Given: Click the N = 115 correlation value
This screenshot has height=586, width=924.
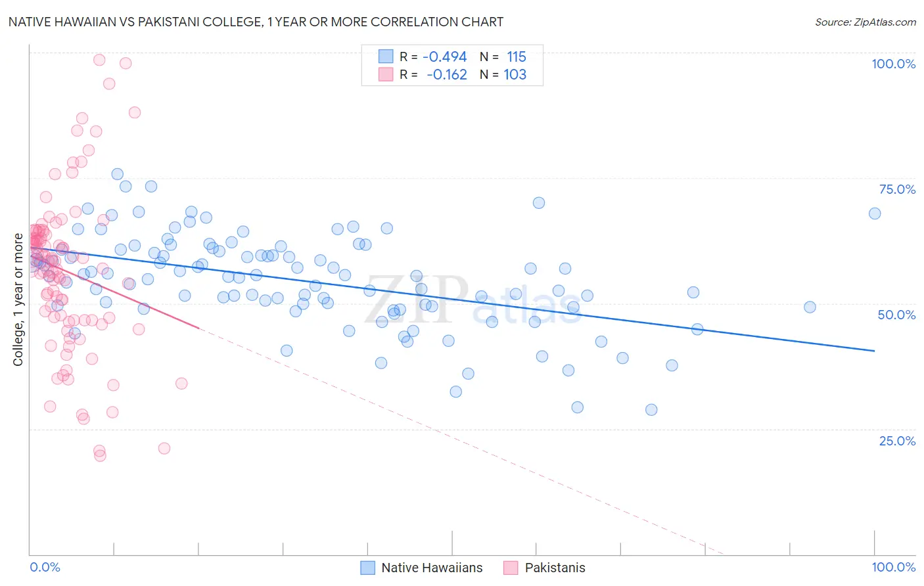Looking at the screenshot, I should pyautogui.click(x=503, y=56).
